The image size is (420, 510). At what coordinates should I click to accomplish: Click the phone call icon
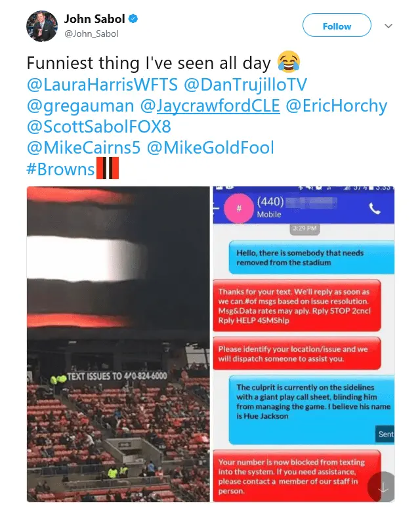click(375, 208)
